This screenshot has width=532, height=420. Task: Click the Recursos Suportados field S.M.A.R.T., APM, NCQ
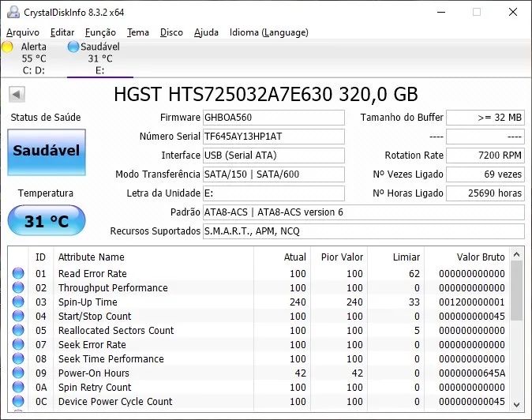click(x=364, y=232)
